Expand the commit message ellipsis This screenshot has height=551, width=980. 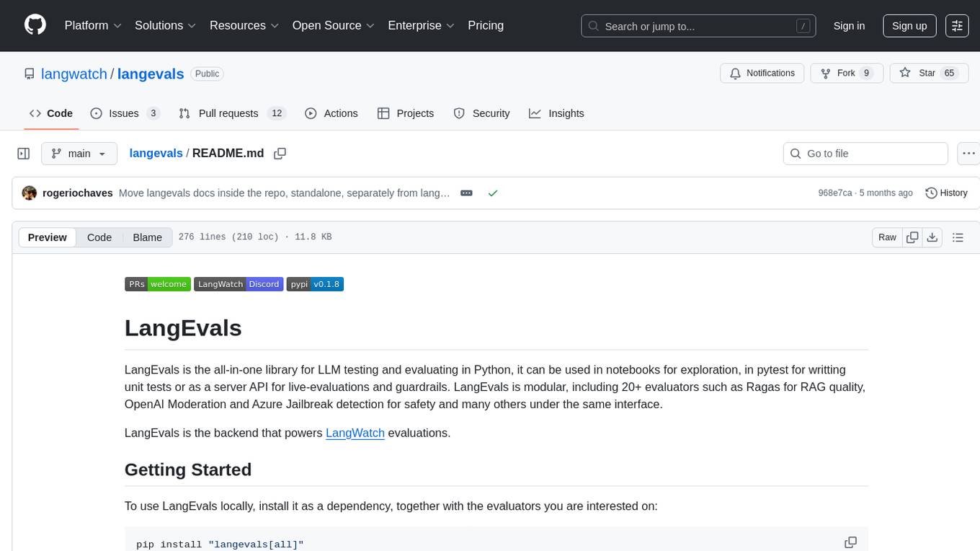pyautogui.click(x=466, y=193)
